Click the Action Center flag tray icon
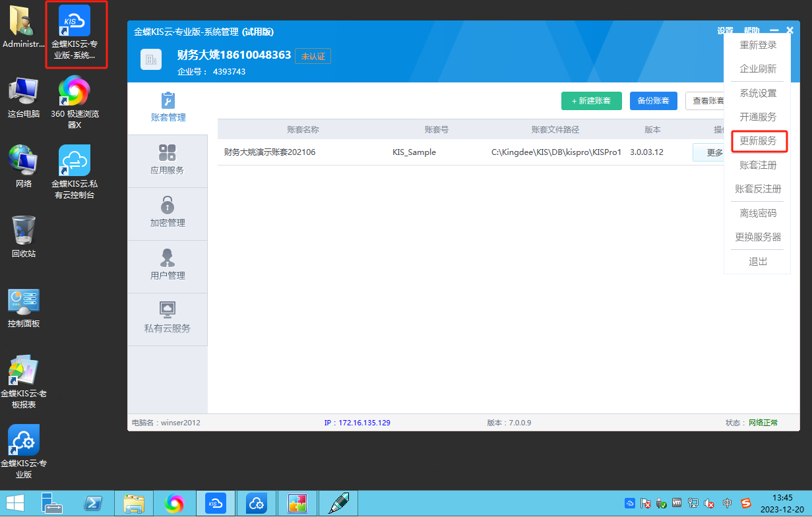This screenshot has width=812, height=517. tap(646, 504)
